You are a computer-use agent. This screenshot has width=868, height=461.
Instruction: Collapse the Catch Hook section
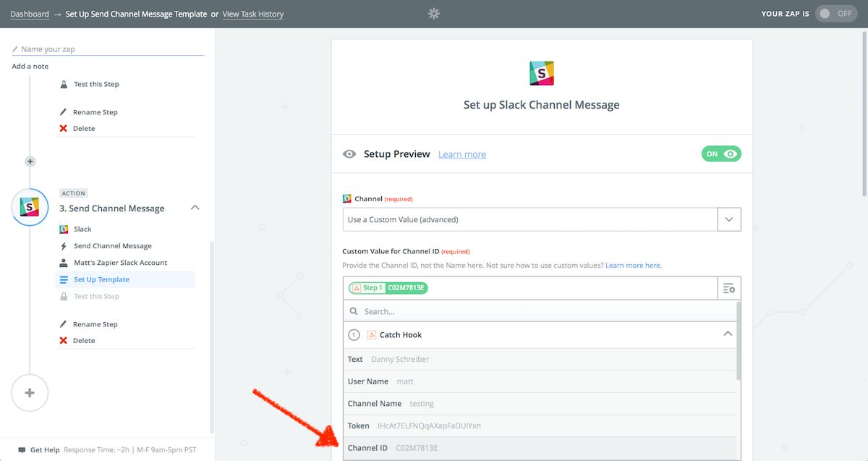click(x=728, y=334)
